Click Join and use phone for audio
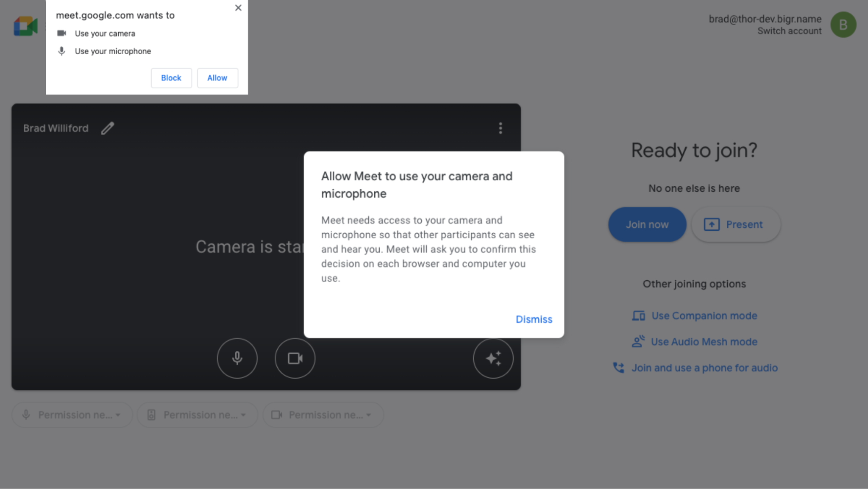The height and width of the screenshot is (489, 868). pyautogui.click(x=705, y=368)
